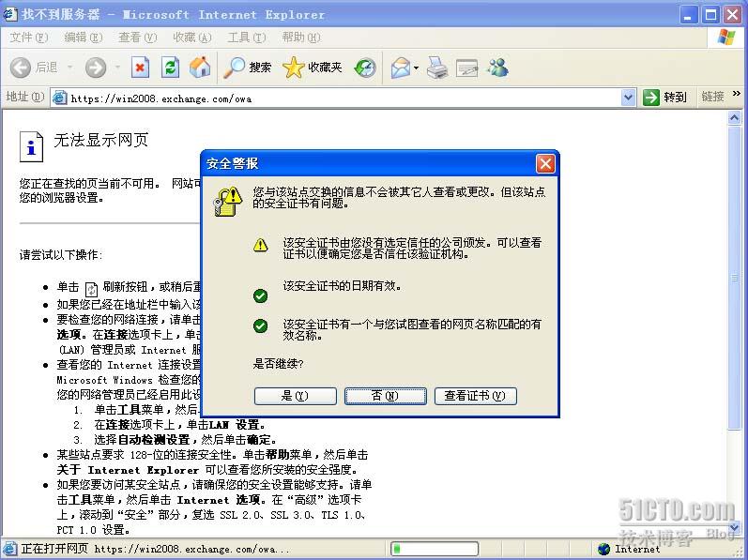Click the green check beside date valid text
Image resolution: width=748 pixels, height=560 pixels.
261,296
